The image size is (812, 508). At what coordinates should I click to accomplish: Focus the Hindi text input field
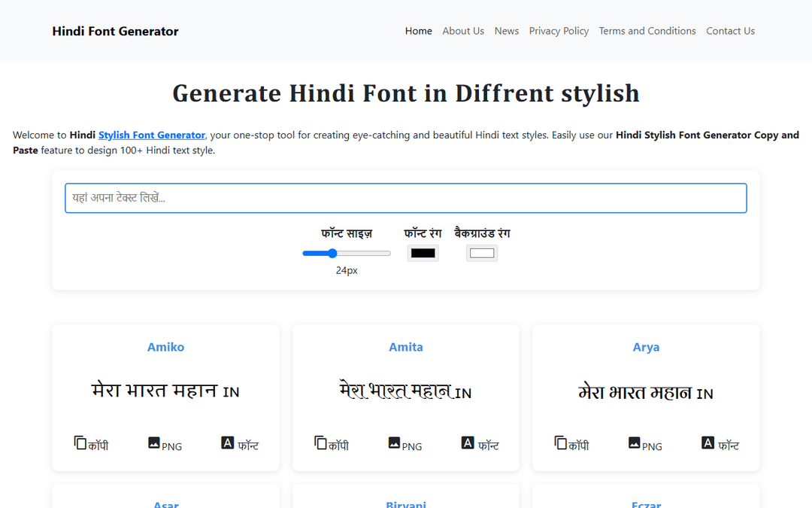(406, 198)
